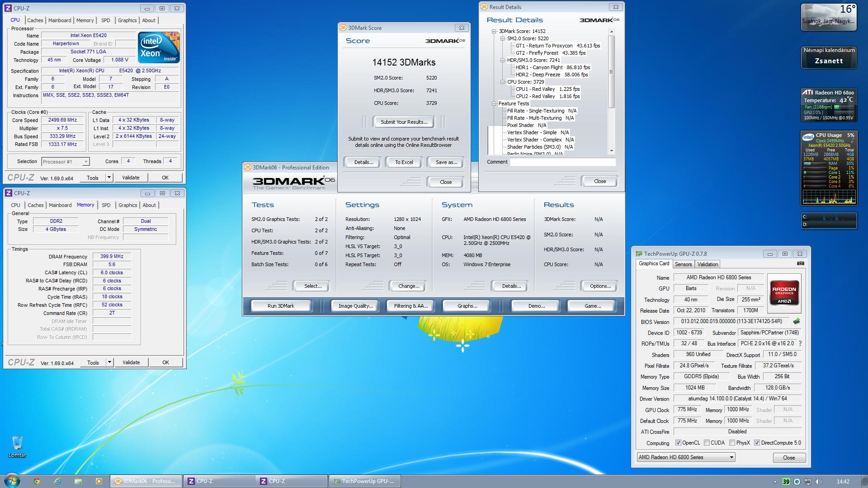Click Result Details scroll down arrow

(x=611, y=151)
